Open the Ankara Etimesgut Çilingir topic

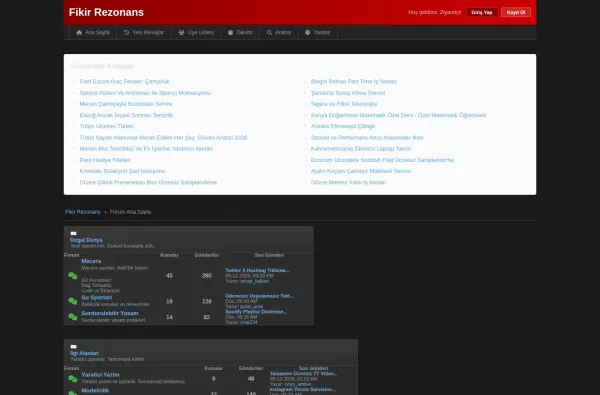pos(343,126)
